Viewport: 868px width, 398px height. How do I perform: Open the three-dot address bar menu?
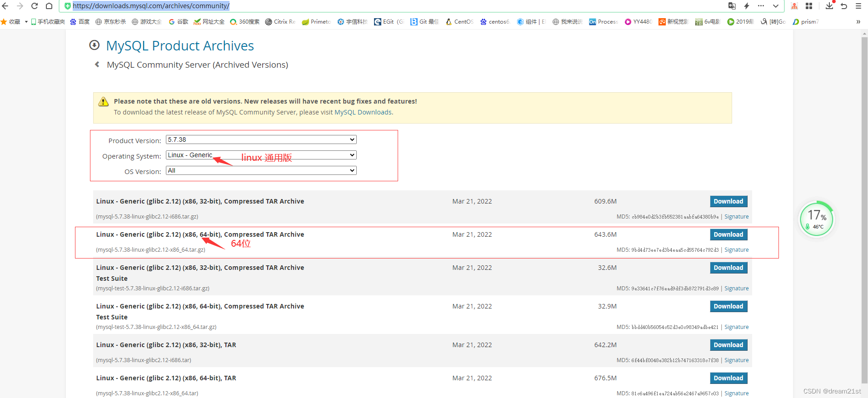click(x=761, y=6)
